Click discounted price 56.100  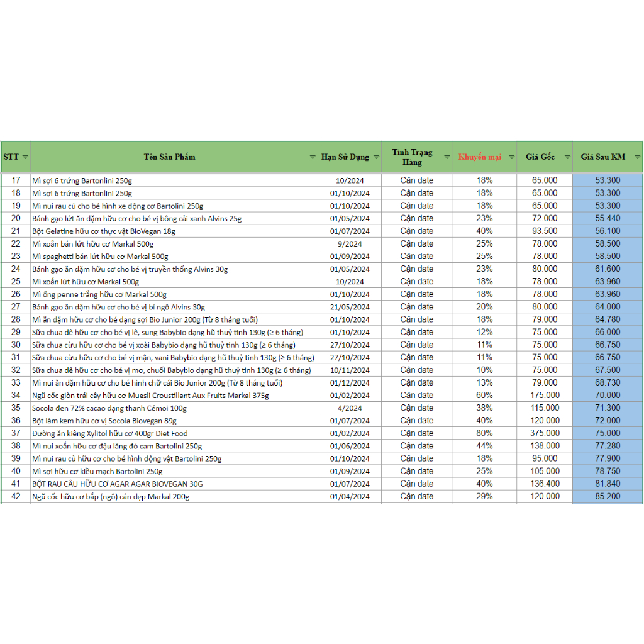point(608,231)
